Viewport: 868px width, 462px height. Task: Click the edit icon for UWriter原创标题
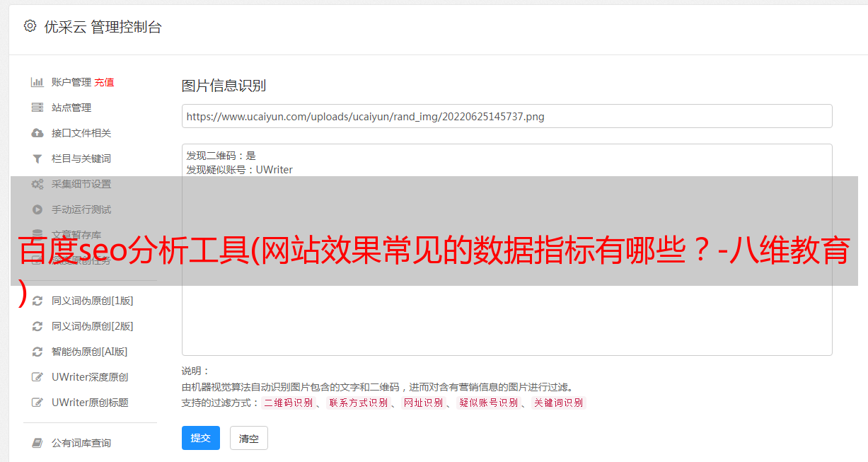point(37,403)
